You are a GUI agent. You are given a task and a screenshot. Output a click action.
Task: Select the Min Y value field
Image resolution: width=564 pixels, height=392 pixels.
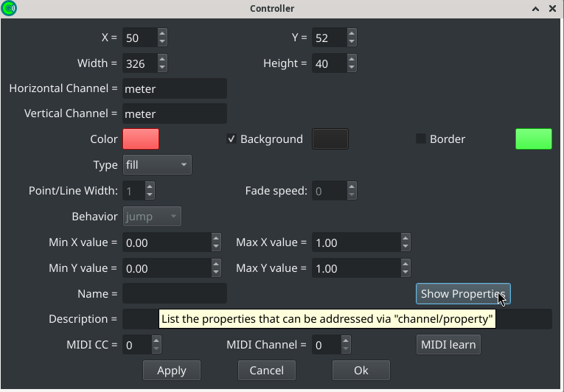(x=167, y=268)
